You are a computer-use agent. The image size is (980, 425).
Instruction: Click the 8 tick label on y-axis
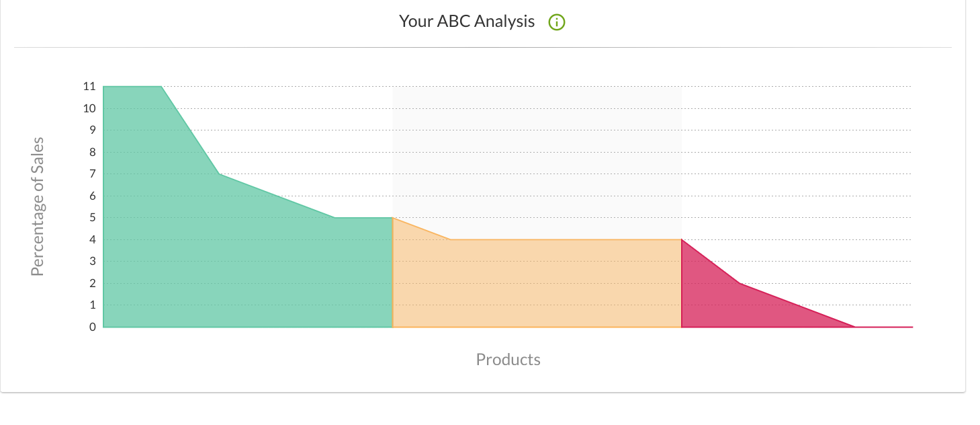(92, 152)
